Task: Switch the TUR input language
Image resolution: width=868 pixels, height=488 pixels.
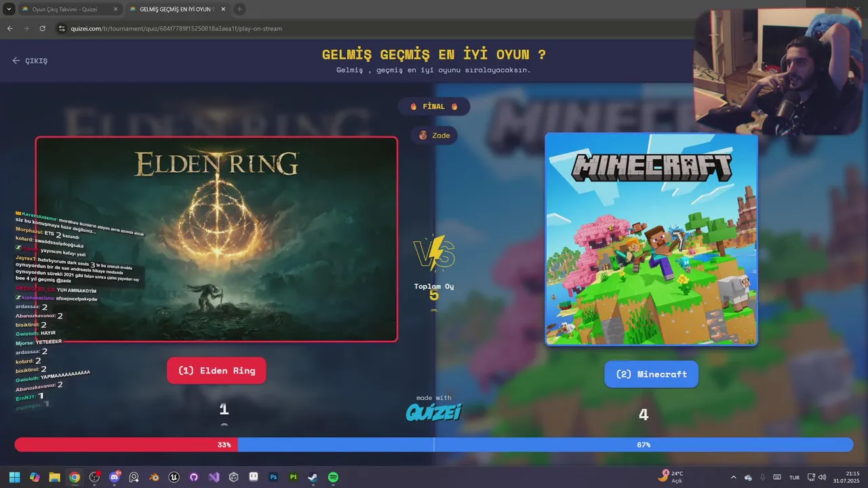Action: (794, 477)
